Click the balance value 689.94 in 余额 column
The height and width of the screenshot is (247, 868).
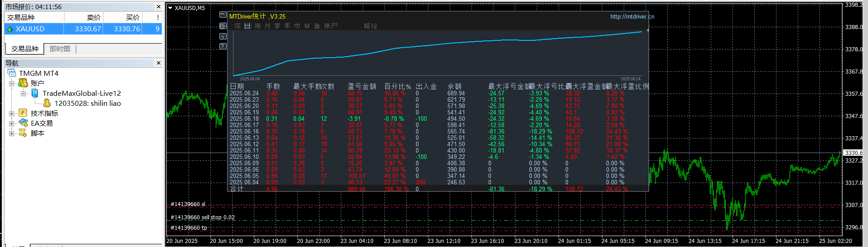456,93
